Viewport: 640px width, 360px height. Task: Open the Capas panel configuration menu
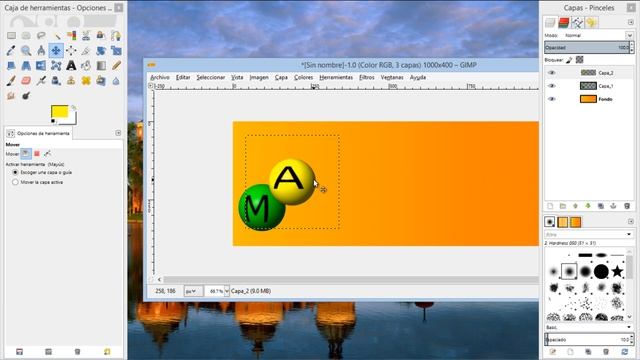(x=631, y=22)
